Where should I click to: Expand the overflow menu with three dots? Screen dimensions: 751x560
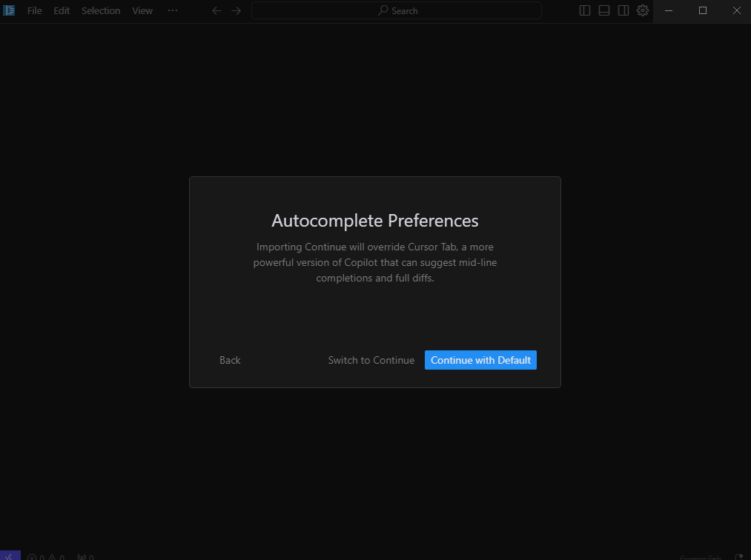coord(173,10)
